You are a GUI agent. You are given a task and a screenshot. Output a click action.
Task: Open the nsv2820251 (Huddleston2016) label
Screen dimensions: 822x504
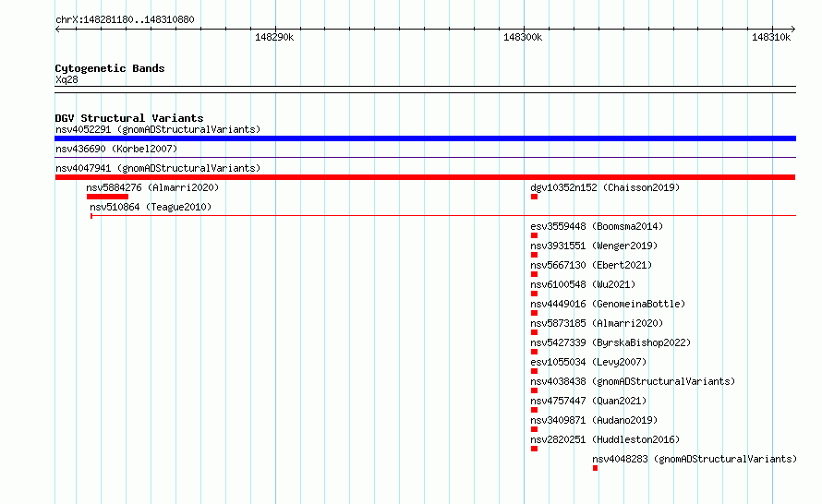pos(605,439)
